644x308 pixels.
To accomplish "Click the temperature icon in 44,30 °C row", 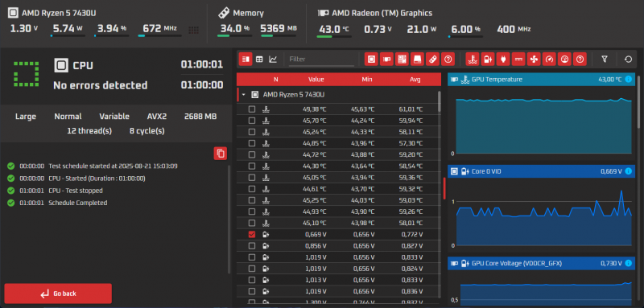I will click(266, 166).
